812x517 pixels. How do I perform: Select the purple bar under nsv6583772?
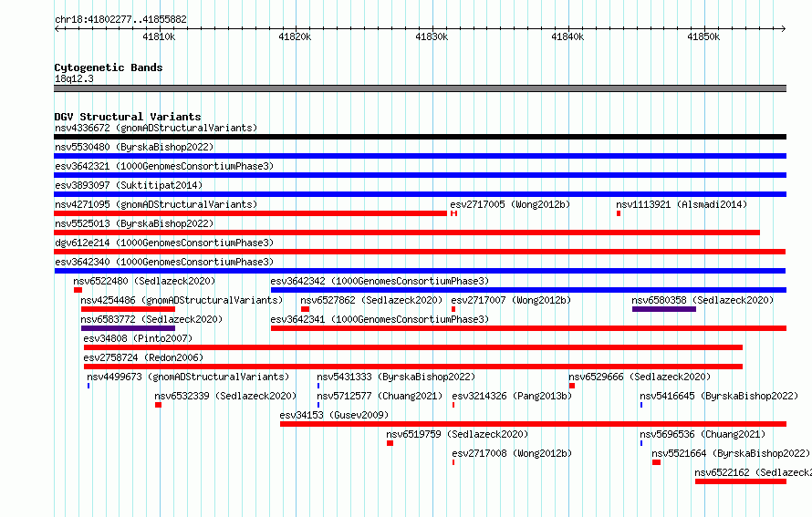(128, 328)
